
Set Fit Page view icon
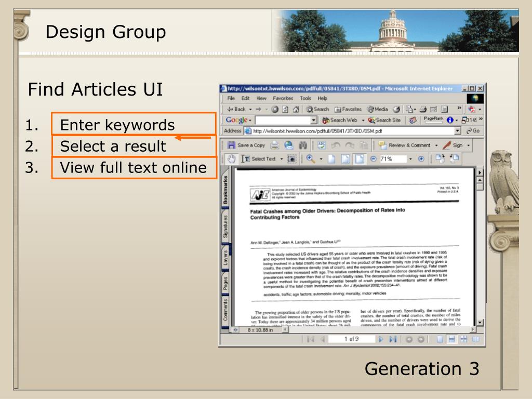tap(345, 158)
